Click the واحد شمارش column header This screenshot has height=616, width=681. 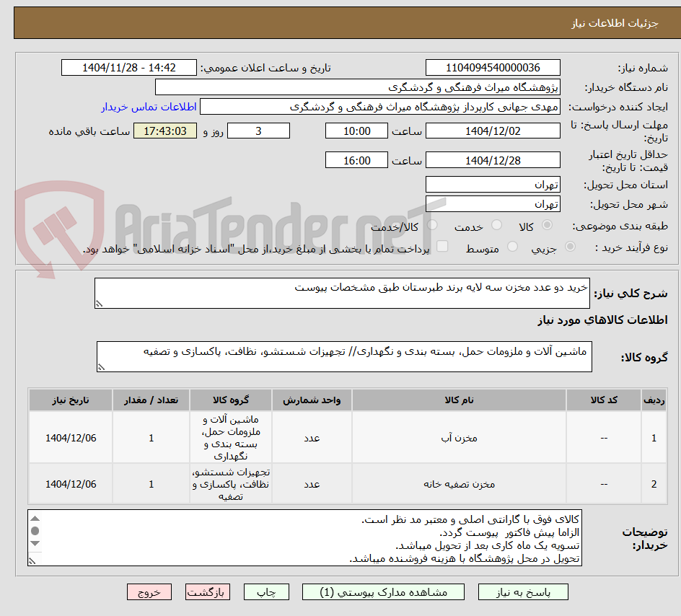point(312,400)
